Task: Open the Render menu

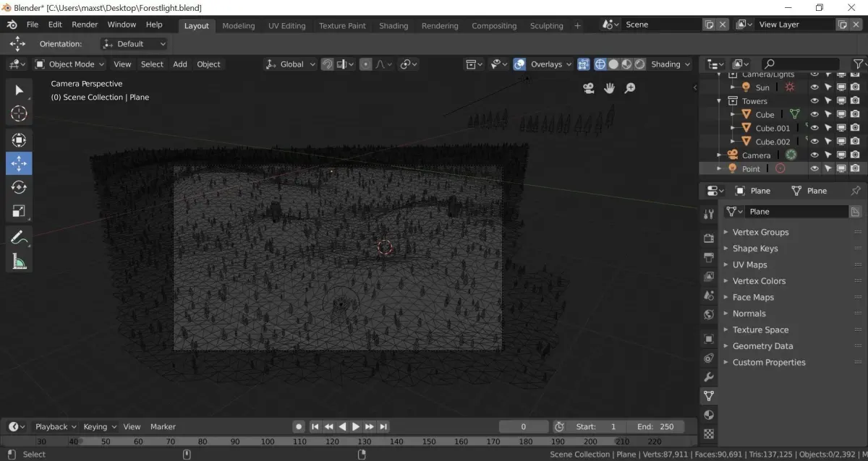Action: 85,25
